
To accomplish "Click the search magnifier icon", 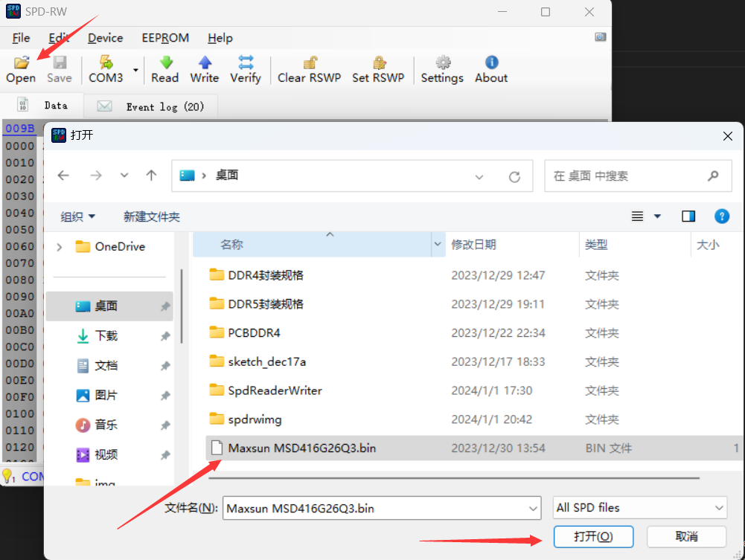I will [x=713, y=176].
